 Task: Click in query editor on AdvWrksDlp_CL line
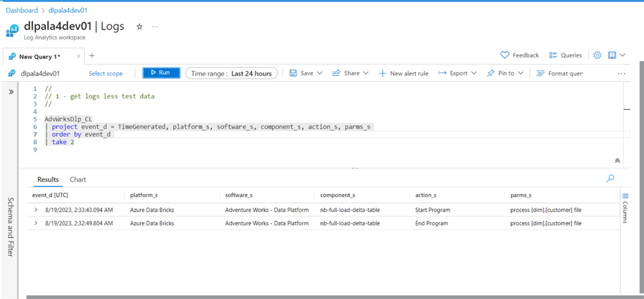pyautogui.click(x=68, y=119)
